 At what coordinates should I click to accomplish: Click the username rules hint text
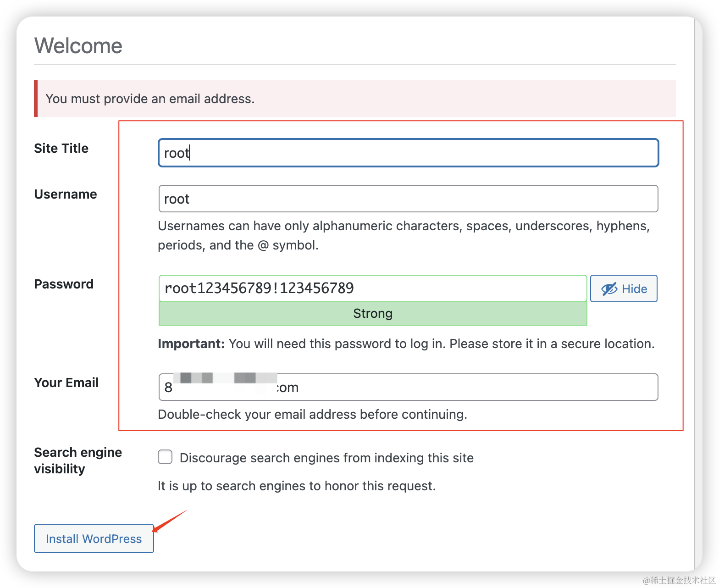pos(404,235)
